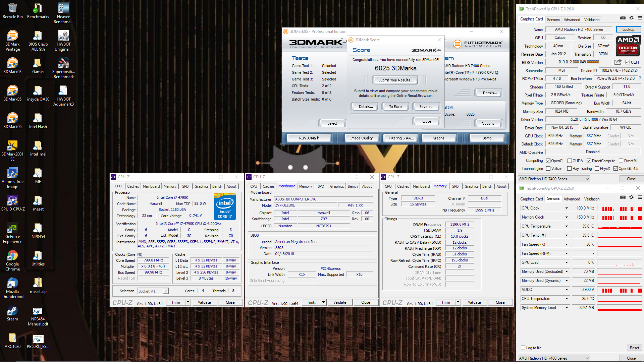Toggle the PhysX checkbox

point(597,169)
